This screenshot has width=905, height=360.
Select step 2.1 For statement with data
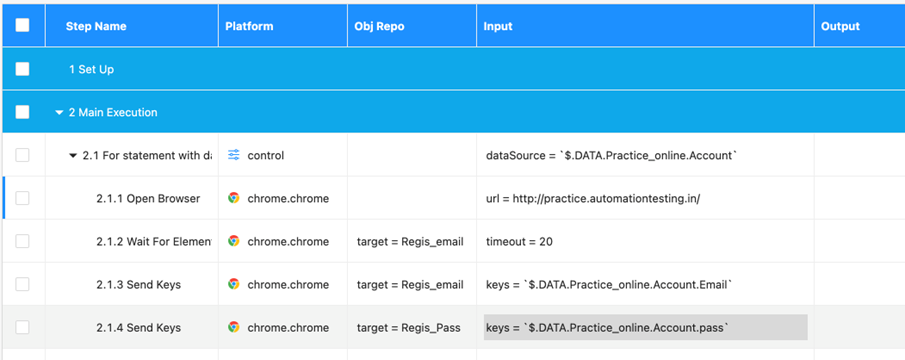(x=147, y=156)
